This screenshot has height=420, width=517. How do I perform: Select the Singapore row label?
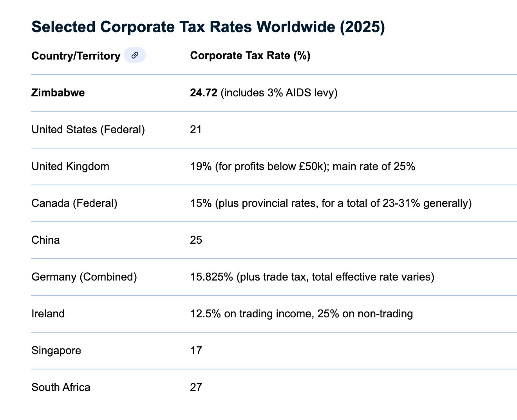(x=56, y=351)
